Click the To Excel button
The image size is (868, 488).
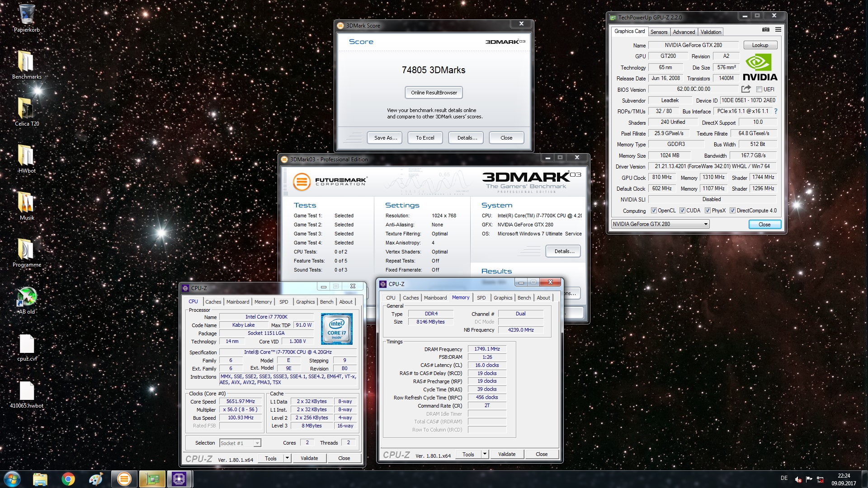[x=425, y=138]
